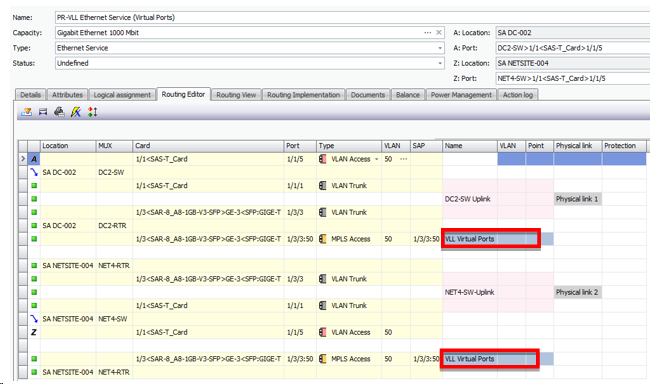Screen dimensions: 650x384
Task: Open VLAN Access type dropdown in A row
Action: [x=376, y=159]
